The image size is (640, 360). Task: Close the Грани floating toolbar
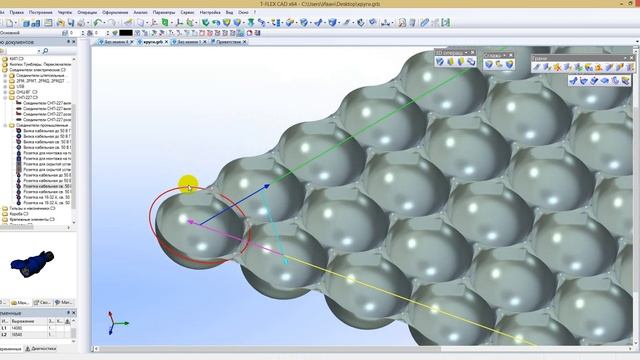click(631, 58)
